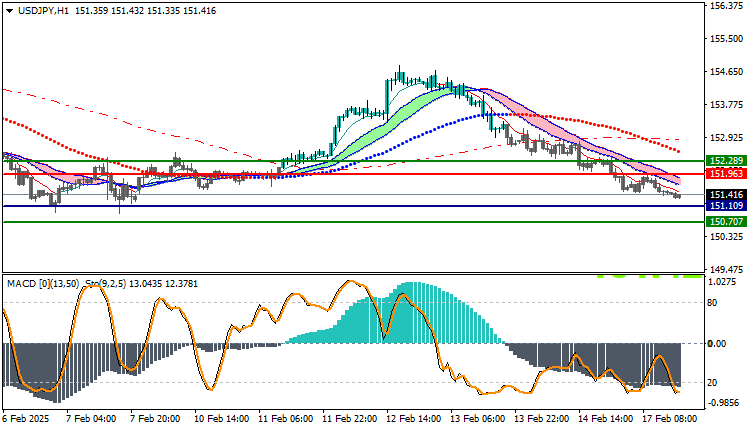The height and width of the screenshot is (430, 750).
Task: Select the 156.375 price scale value
Action: pyautogui.click(x=727, y=6)
